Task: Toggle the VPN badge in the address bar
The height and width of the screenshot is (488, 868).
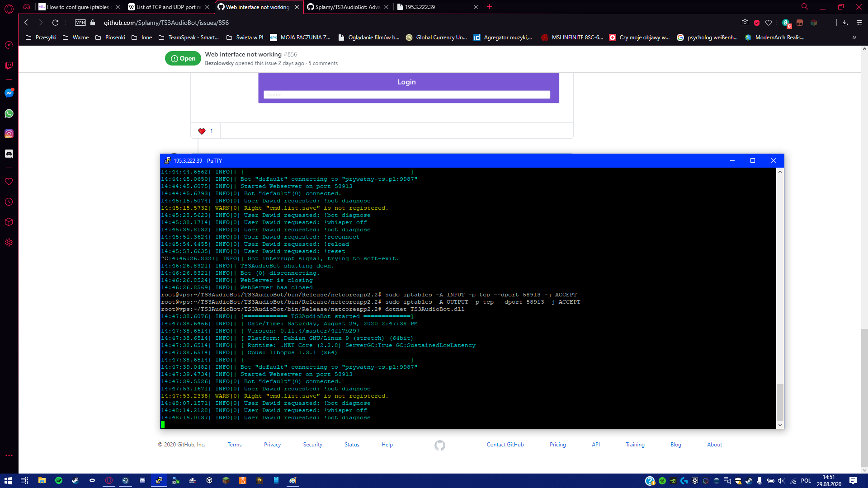Action: (x=80, y=22)
